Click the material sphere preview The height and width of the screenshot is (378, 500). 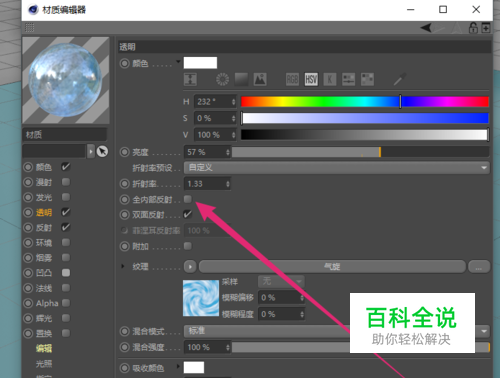tap(66, 80)
